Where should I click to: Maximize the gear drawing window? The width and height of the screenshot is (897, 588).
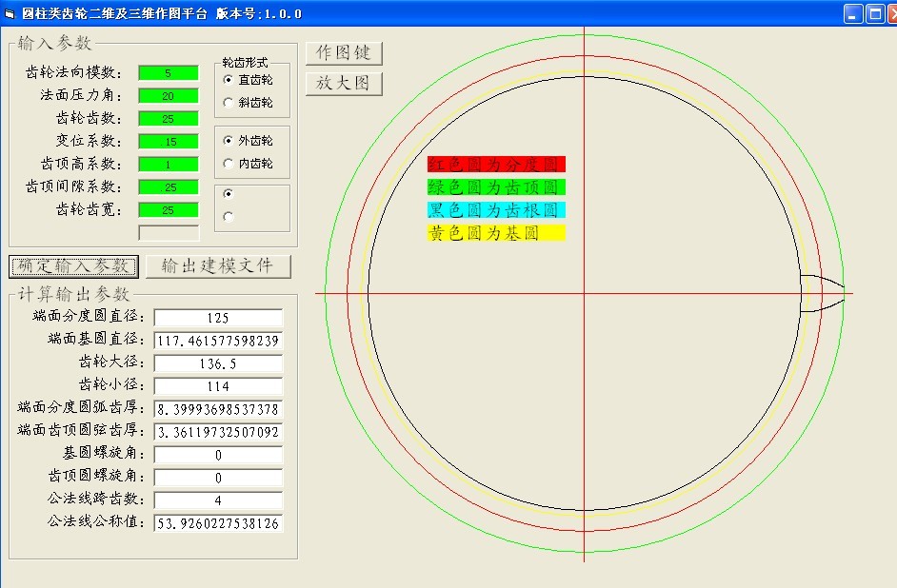pos(875,13)
